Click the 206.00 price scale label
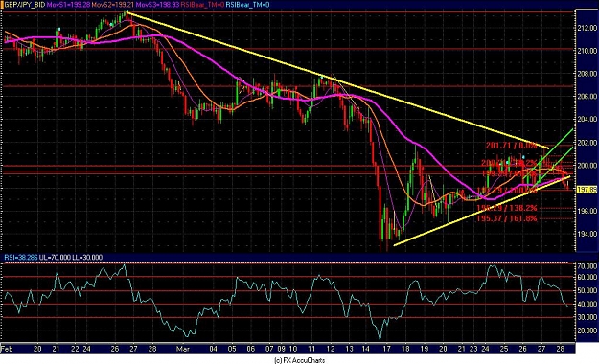 click(x=587, y=97)
